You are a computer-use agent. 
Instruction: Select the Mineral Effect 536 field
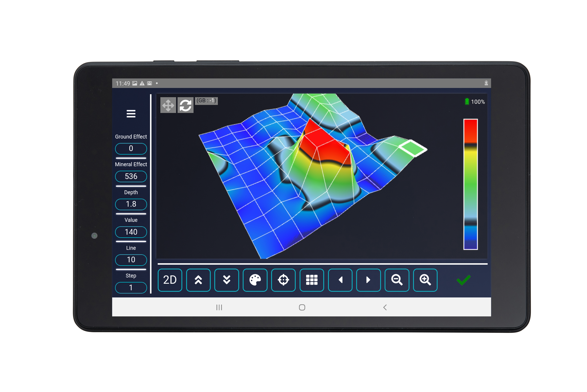click(131, 176)
